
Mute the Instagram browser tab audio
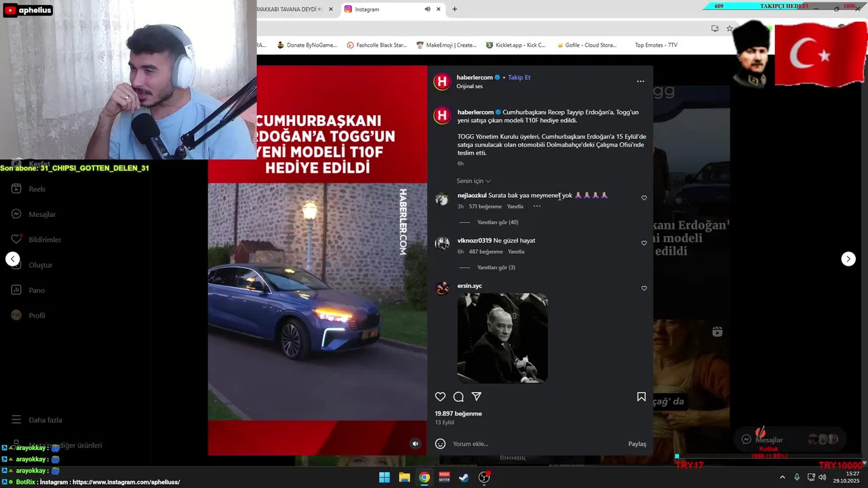427,9
